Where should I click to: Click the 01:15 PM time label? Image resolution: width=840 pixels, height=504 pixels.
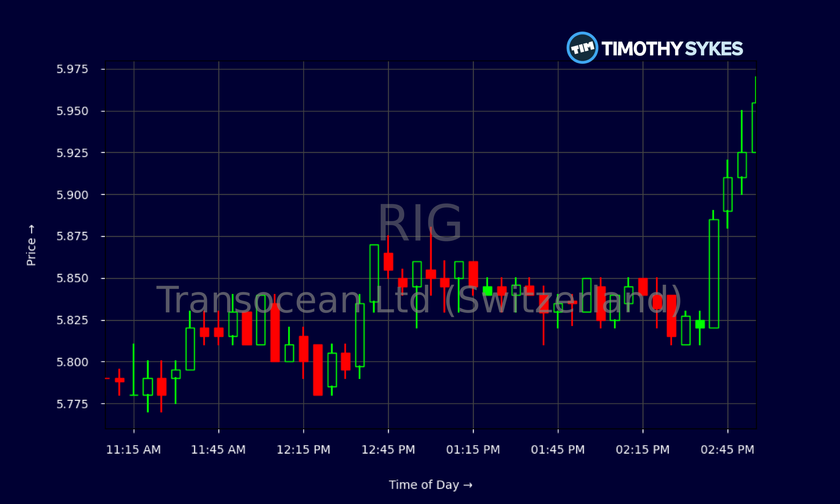click(473, 450)
